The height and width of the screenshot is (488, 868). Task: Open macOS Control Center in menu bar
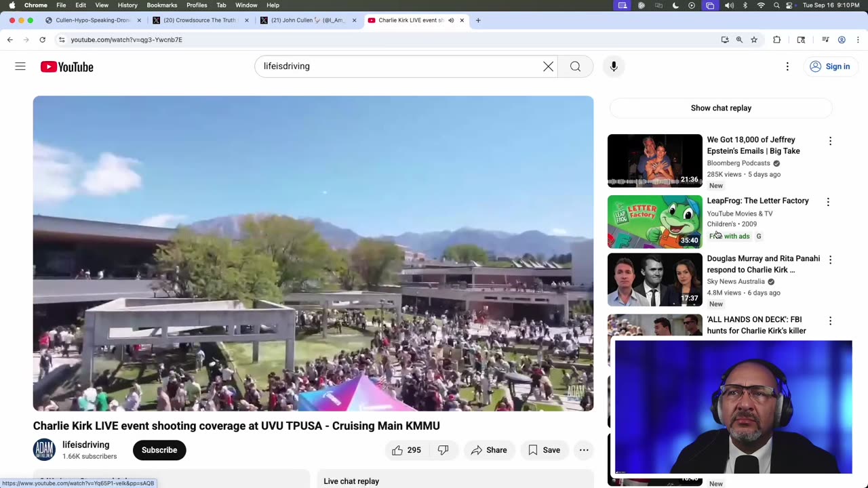pyautogui.click(x=789, y=5)
